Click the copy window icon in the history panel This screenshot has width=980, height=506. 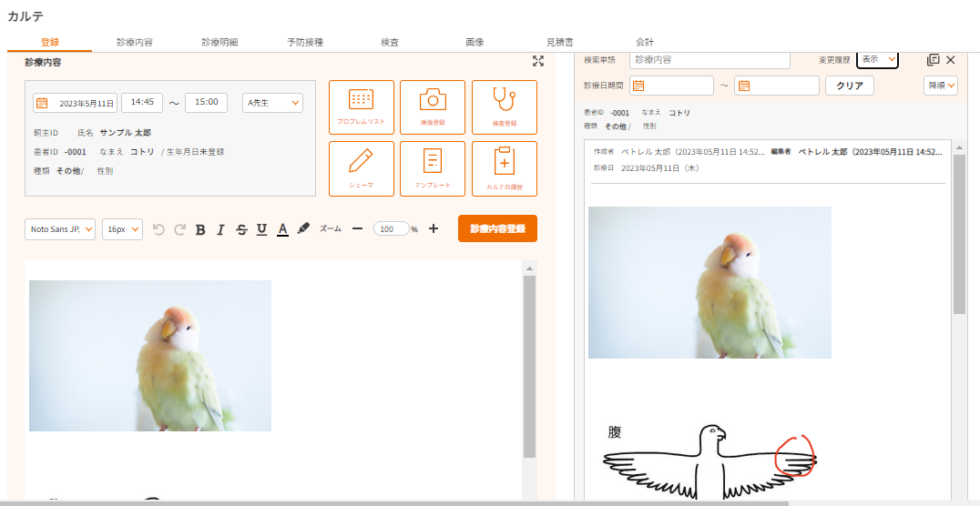(x=934, y=59)
